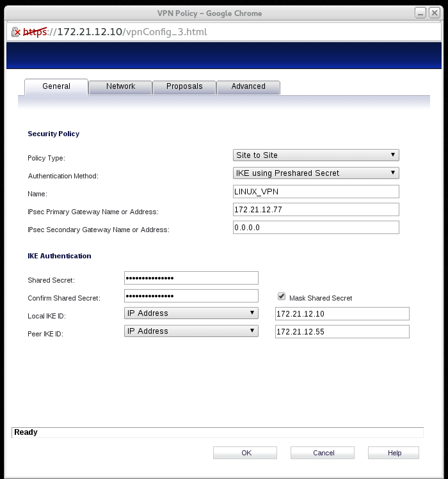Open the Advanced tab
Screen dimensions: 448x479
248,88
